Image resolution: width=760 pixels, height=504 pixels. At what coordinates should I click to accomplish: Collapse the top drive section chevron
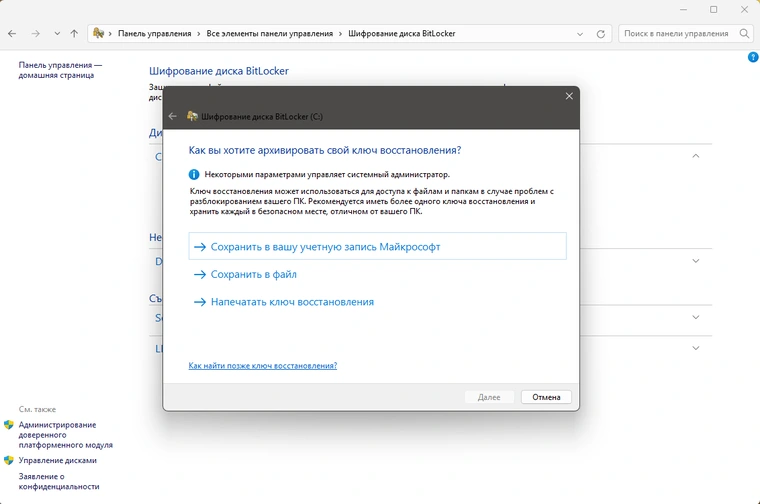click(696, 156)
